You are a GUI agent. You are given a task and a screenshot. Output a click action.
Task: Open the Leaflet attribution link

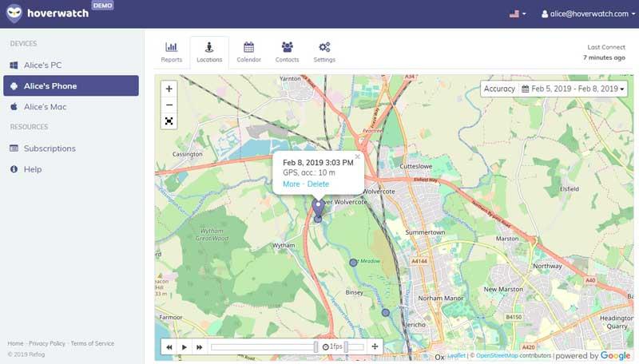click(456, 355)
